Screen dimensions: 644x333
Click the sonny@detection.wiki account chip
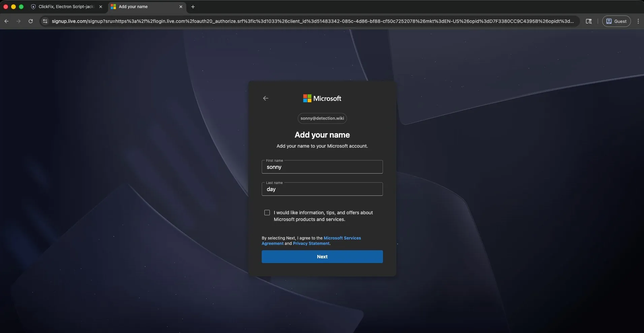click(x=322, y=118)
